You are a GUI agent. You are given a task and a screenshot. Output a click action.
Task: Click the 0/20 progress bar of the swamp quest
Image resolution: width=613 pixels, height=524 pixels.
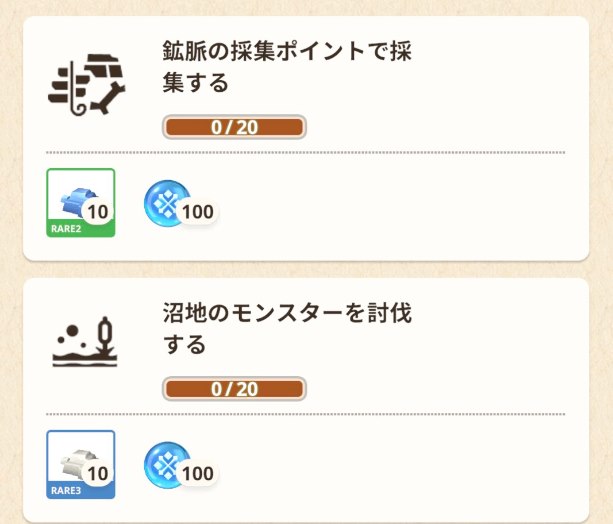(x=234, y=389)
